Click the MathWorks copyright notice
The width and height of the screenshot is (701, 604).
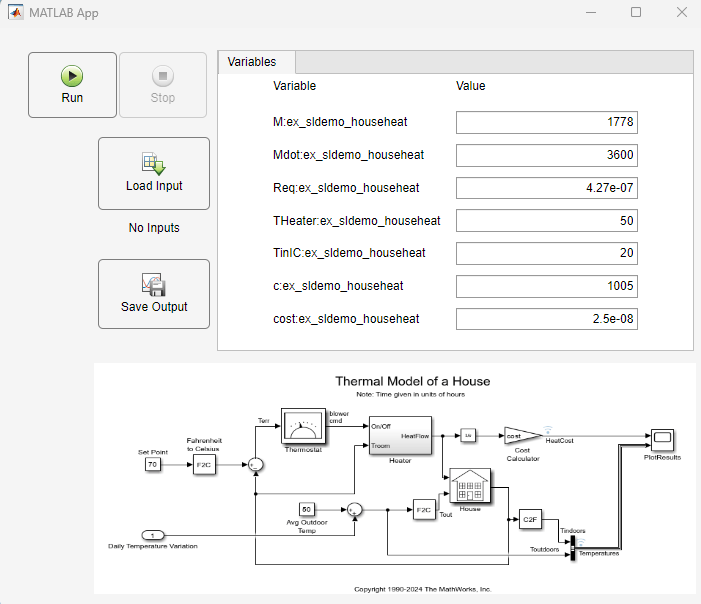tap(422, 589)
